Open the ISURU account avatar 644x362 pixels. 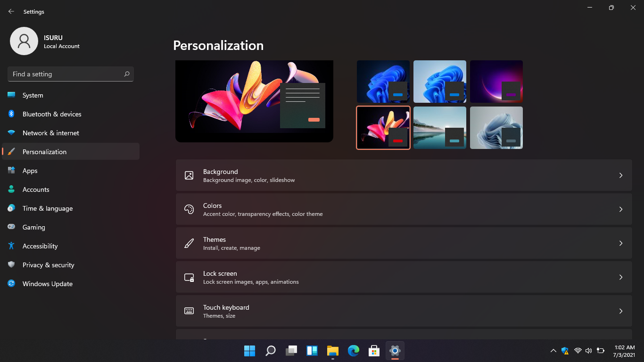(x=24, y=41)
